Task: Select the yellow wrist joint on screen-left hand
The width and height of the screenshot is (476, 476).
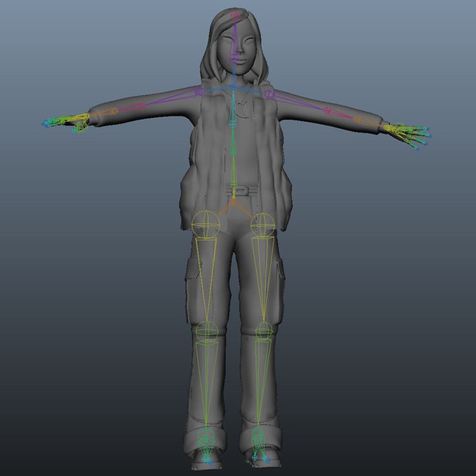Action: point(86,116)
